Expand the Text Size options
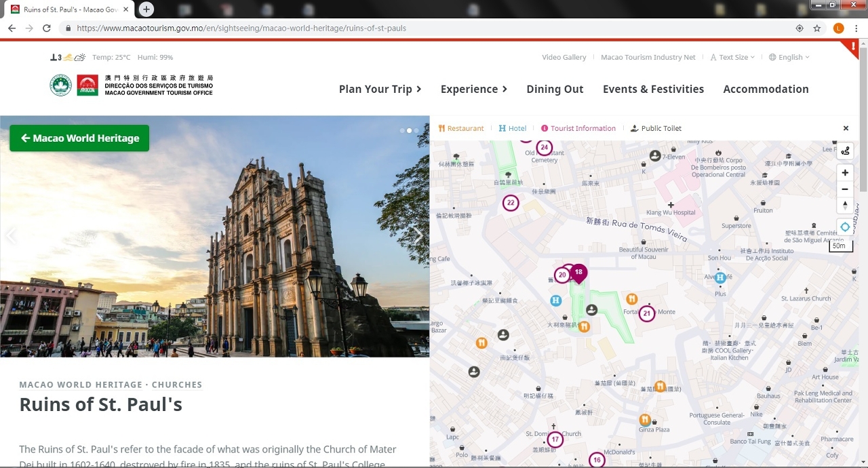Screen dimensions: 868x468 coord(732,58)
